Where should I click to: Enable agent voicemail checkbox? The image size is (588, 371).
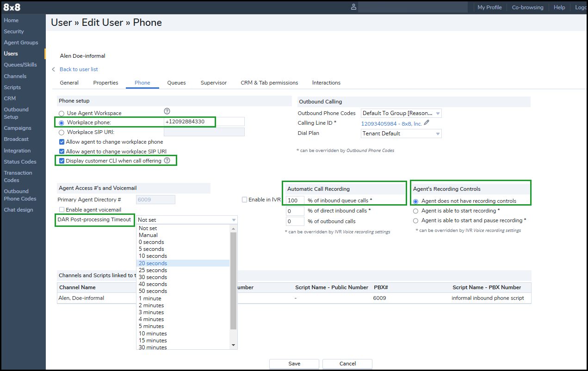click(62, 210)
